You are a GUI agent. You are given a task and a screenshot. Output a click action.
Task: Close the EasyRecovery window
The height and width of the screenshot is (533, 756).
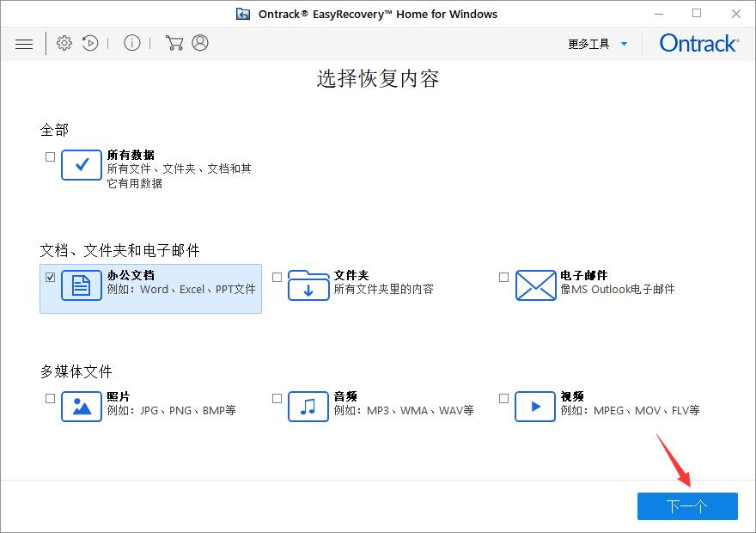[735, 14]
